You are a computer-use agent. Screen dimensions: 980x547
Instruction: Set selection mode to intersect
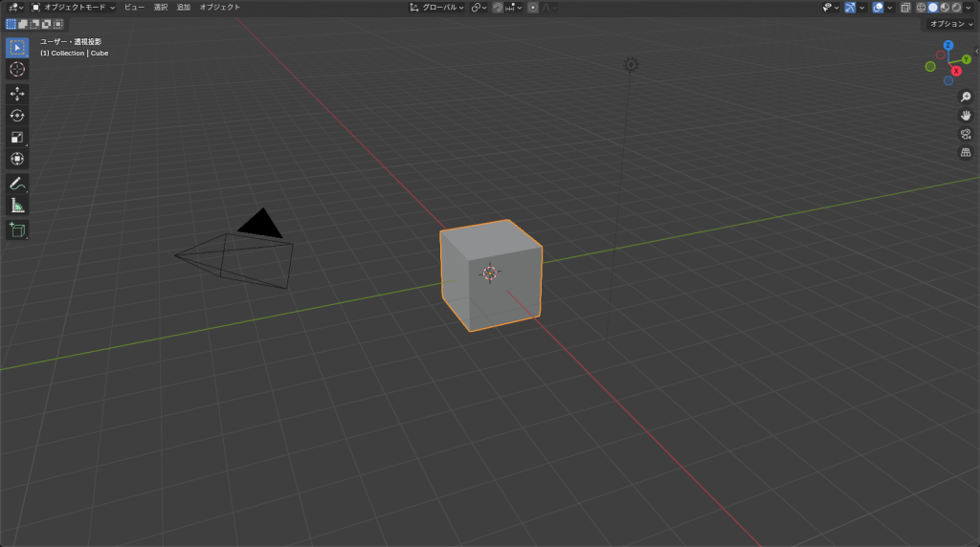click(58, 24)
